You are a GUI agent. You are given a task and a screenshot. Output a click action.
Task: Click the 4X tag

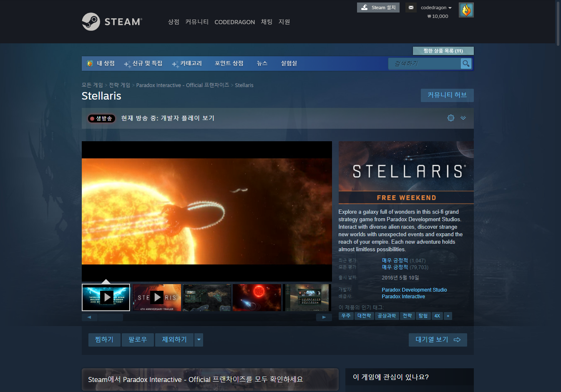click(437, 316)
